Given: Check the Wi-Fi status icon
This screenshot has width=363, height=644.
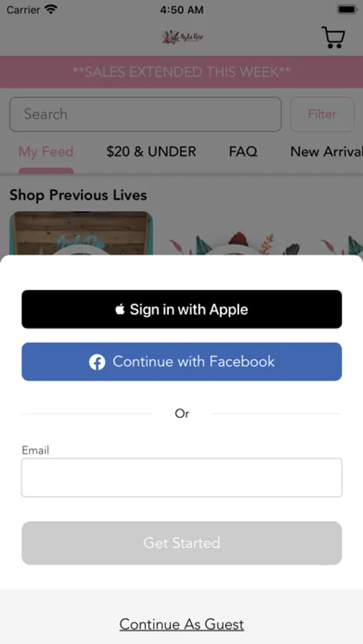Looking at the screenshot, I should click(x=51, y=9).
